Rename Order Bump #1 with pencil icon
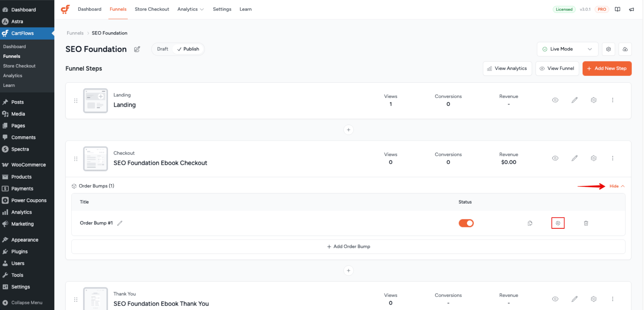This screenshot has width=644, height=310. tap(120, 223)
